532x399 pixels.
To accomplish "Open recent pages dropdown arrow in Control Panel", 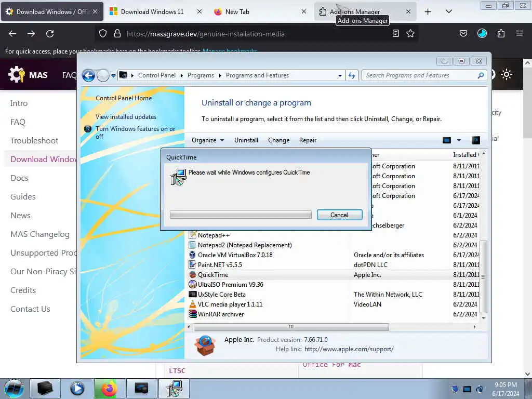I will coord(113,76).
